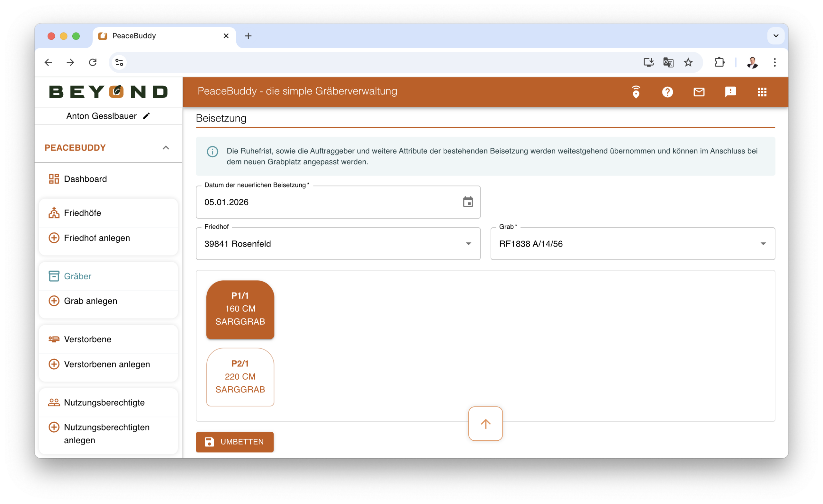Image resolution: width=823 pixels, height=504 pixels.
Task: Click the location beacon icon in header
Action: [636, 92]
